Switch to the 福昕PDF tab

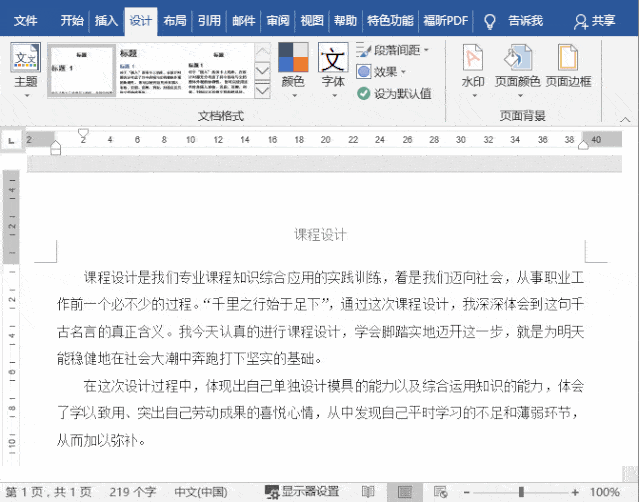pyautogui.click(x=445, y=21)
